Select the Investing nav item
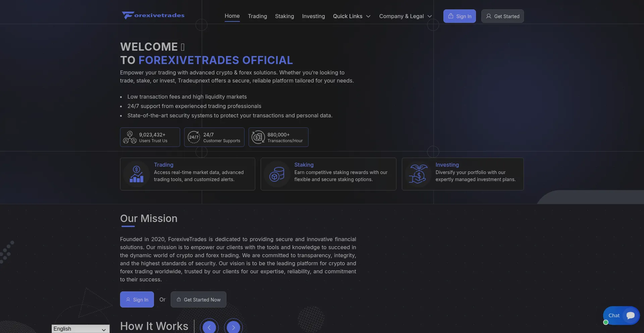 (313, 16)
